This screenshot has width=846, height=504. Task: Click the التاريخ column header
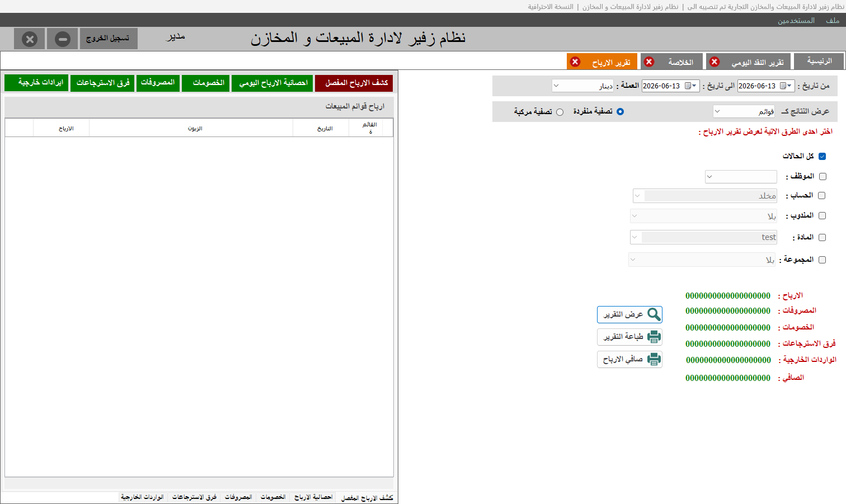pyautogui.click(x=321, y=128)
